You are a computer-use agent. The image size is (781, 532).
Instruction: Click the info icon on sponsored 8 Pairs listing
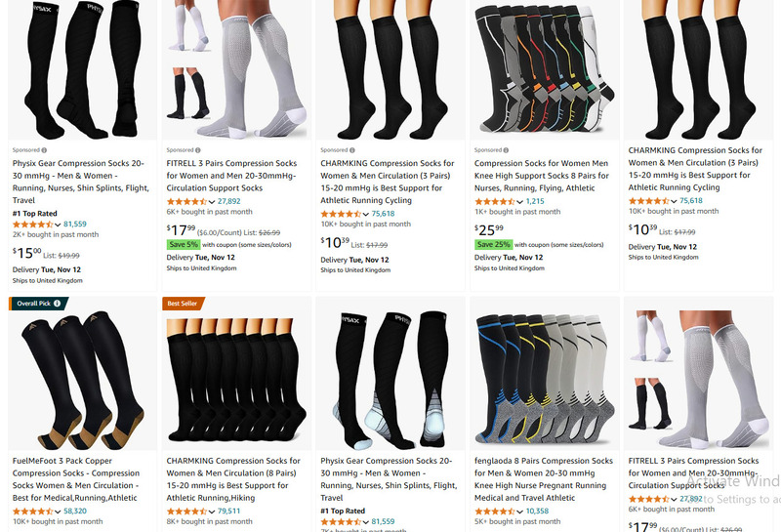[x=506, y=150]
